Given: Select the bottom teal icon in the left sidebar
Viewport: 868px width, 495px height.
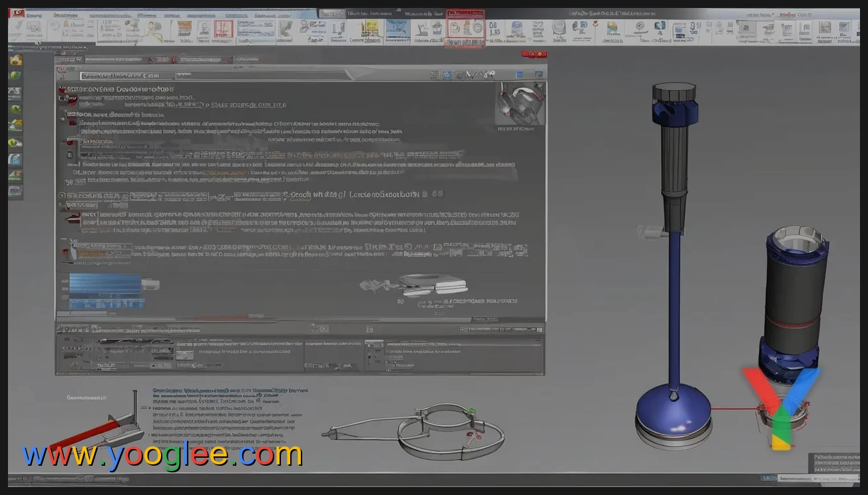Looking at the screenshot, I should [x=15, y=190].
